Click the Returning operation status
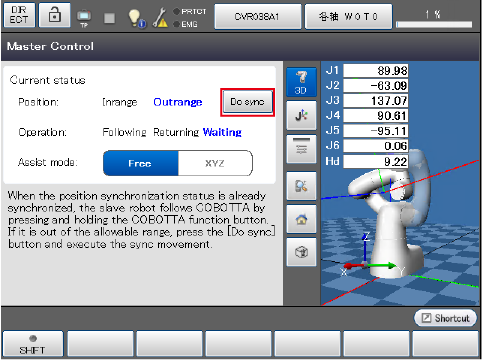 [176, 132]
